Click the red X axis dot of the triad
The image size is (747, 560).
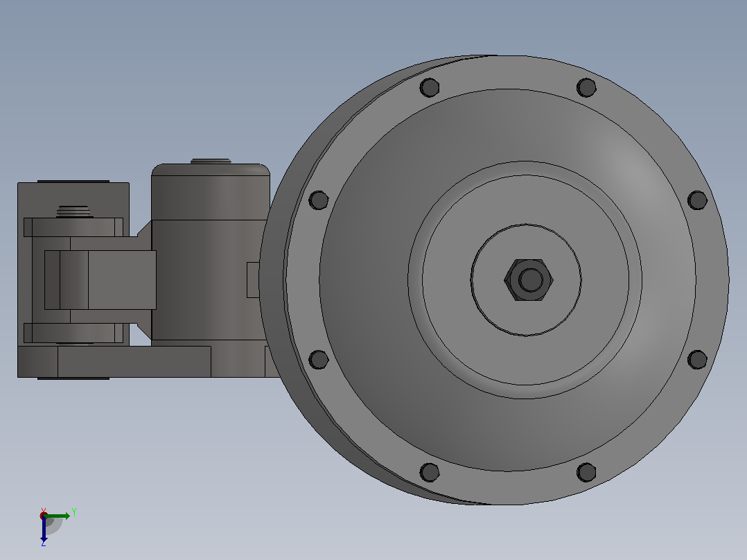tap(44, 515)
